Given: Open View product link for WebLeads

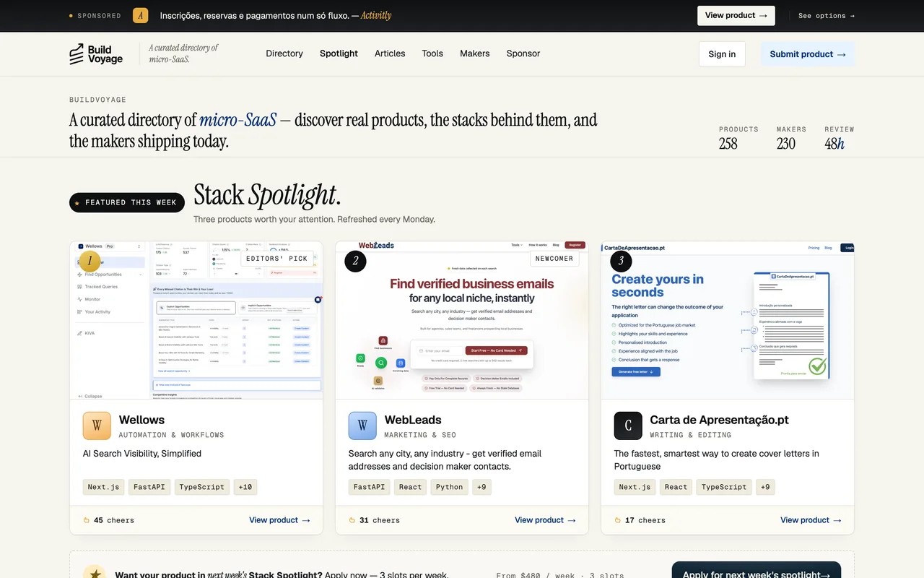Looking at the screenshot, I should tap(545, 520).
